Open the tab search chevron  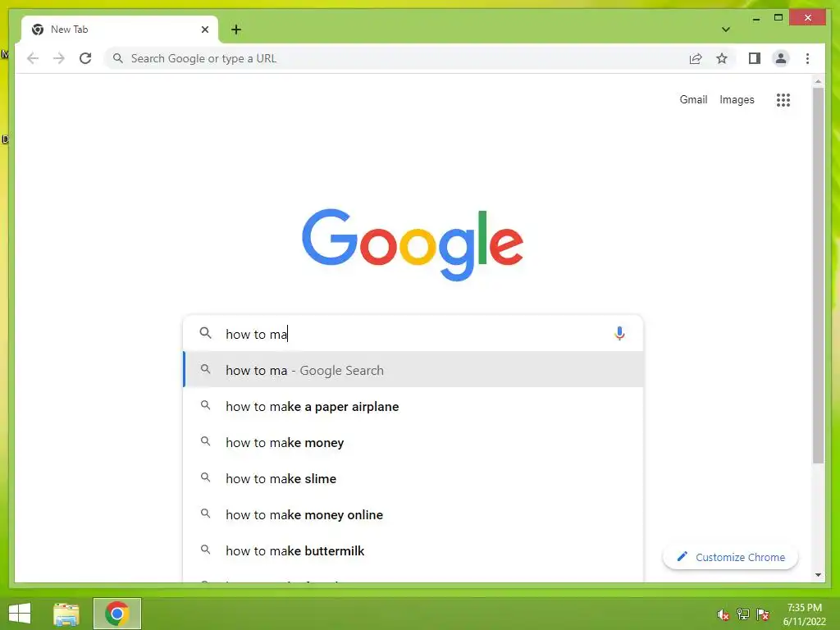(x=725, y=30)
